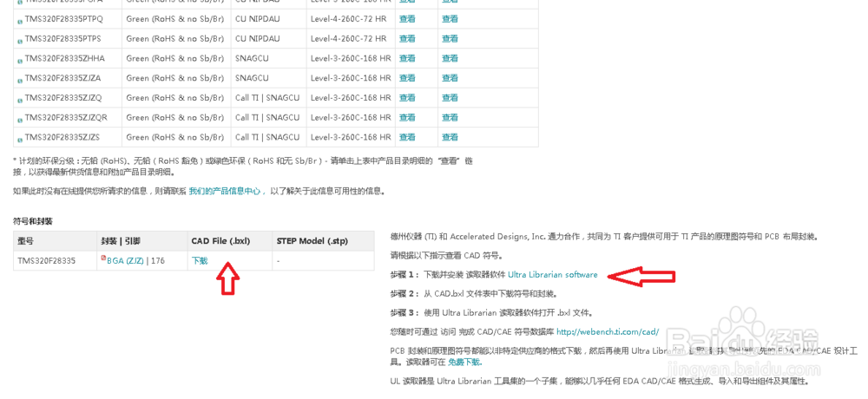Click the second 查看 link in the TMS320F28335ZJZS row
The height and width of the screenshot is (399, 868).
click(450, 137)
